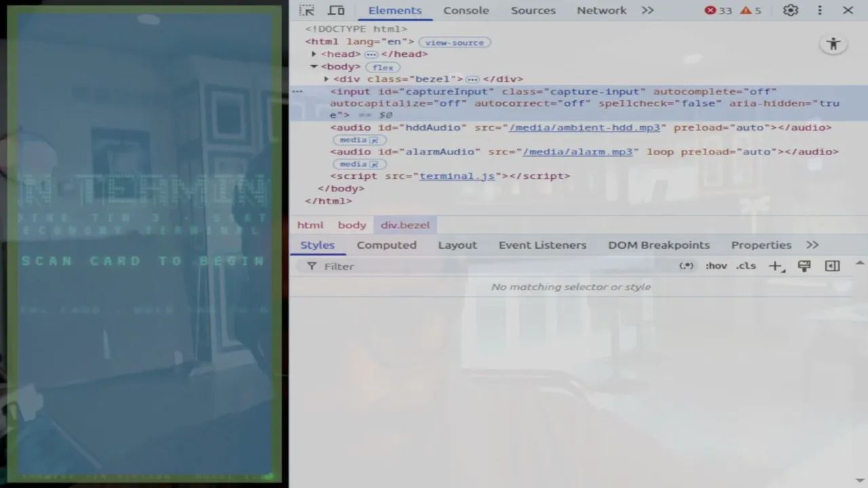Click the view-source badge
The width and height of the screenshot is (868, 488).
coord(454,42)
